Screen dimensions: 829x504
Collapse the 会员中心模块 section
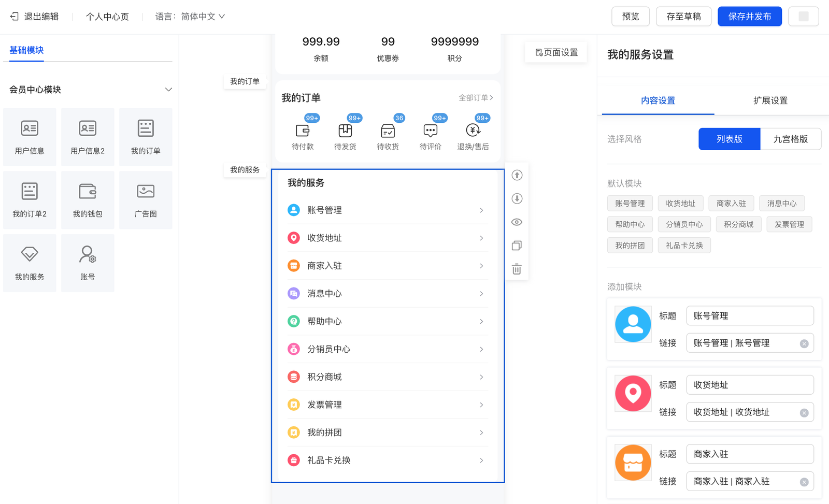[x=168, y=90]
